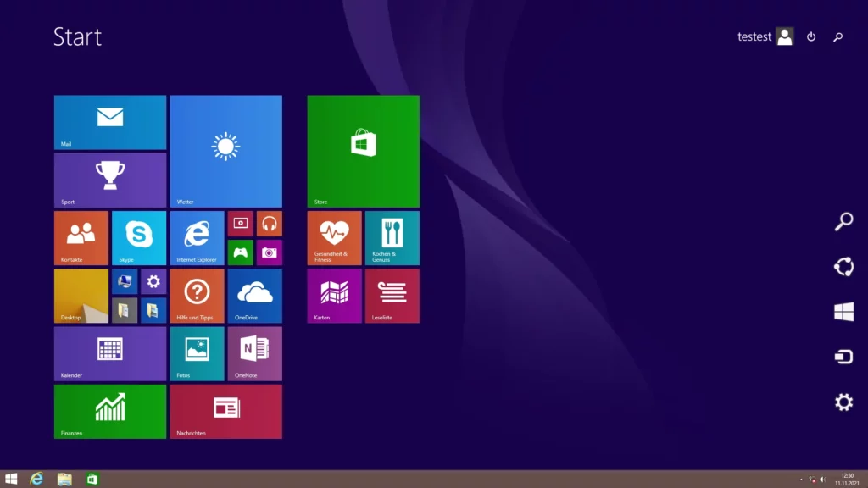This screenshot has height=488, width=868.
Task: Open the Musik tile with headphones icon
Action: point(269,223)
